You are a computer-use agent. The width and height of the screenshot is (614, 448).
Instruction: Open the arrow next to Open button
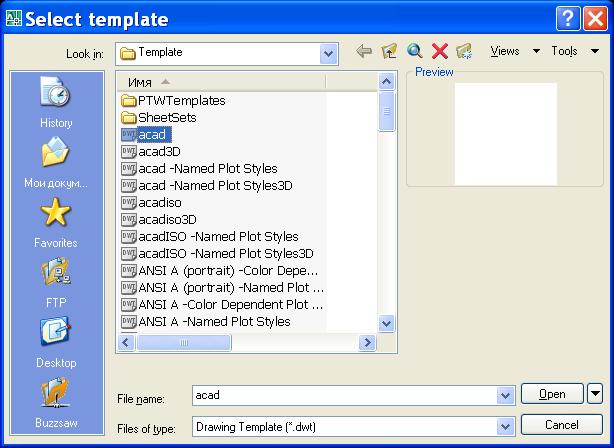(595, 394)
